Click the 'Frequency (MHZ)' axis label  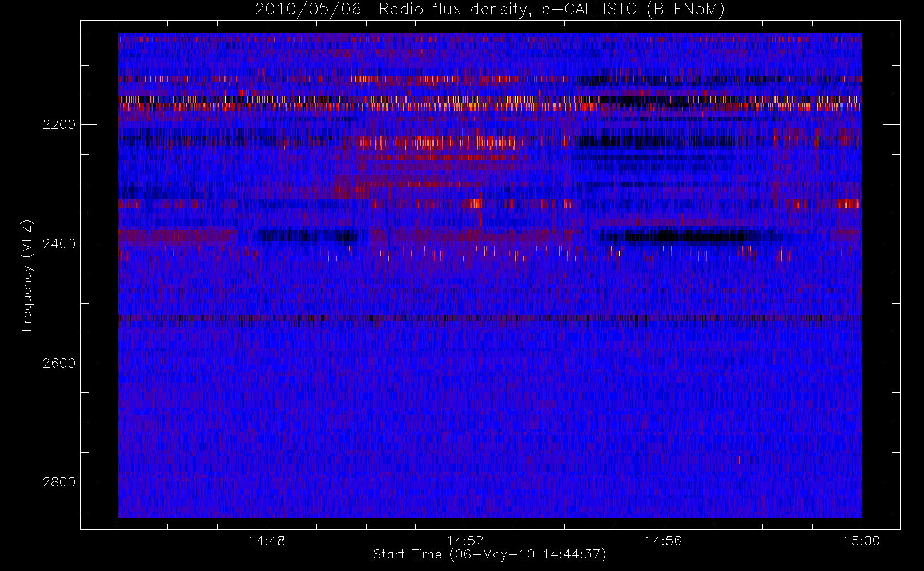click(x=27, y=276)
